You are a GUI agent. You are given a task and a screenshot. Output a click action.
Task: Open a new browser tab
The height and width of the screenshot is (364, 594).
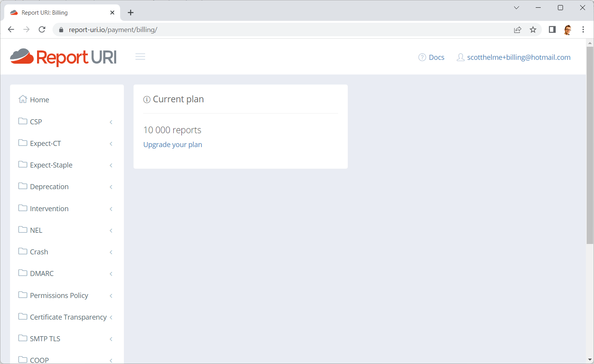point(131,13)
